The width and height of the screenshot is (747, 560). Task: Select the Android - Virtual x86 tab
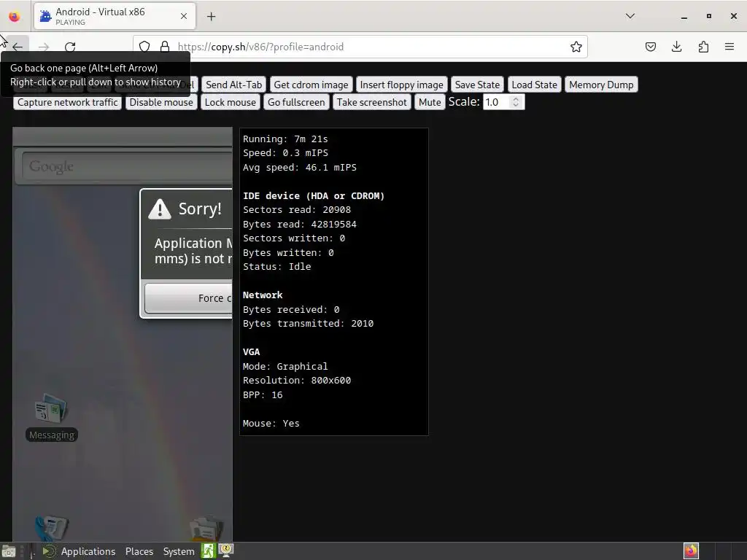(x=115, y=16)
